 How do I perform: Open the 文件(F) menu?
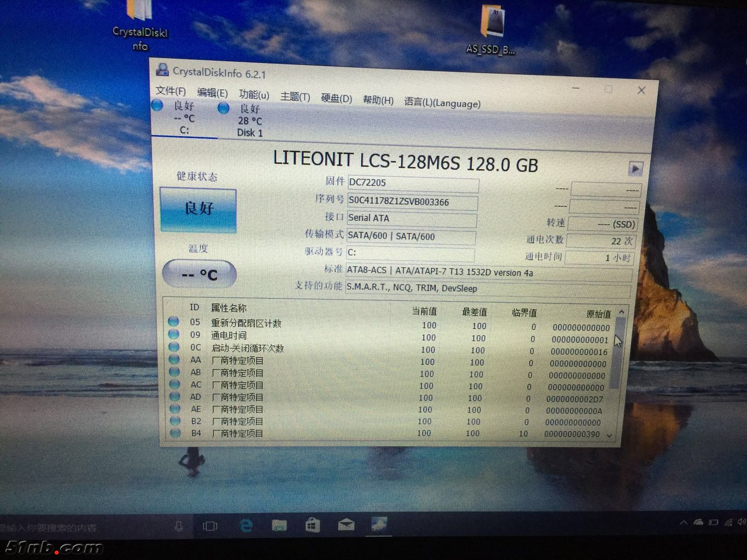171,91
